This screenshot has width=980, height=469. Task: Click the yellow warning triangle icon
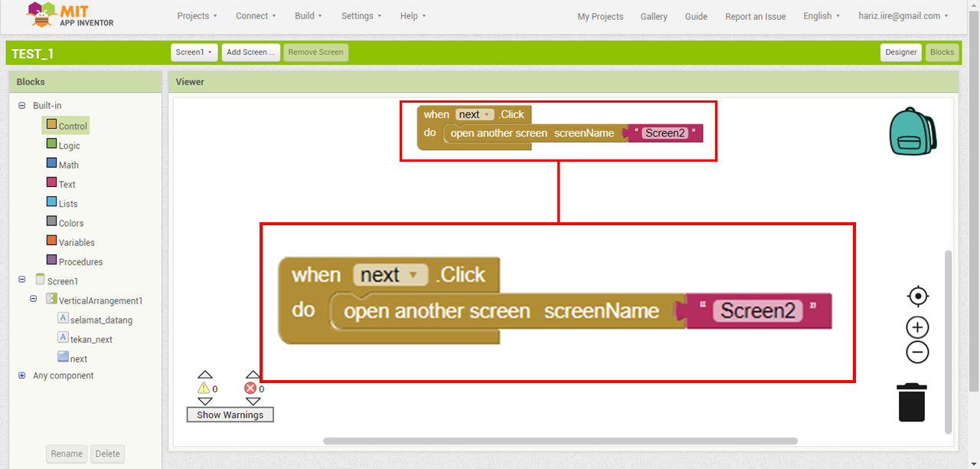(x=204, y=389)
